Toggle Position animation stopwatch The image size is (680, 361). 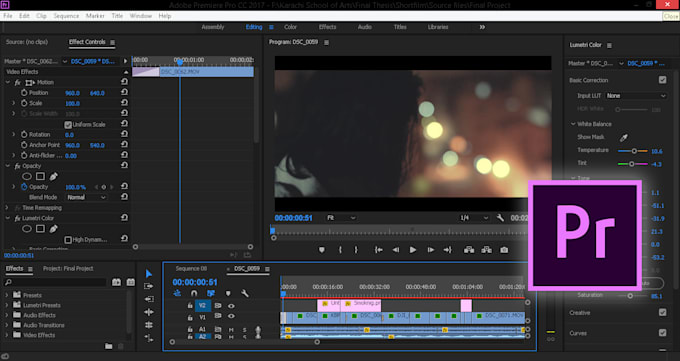point(24,92)
